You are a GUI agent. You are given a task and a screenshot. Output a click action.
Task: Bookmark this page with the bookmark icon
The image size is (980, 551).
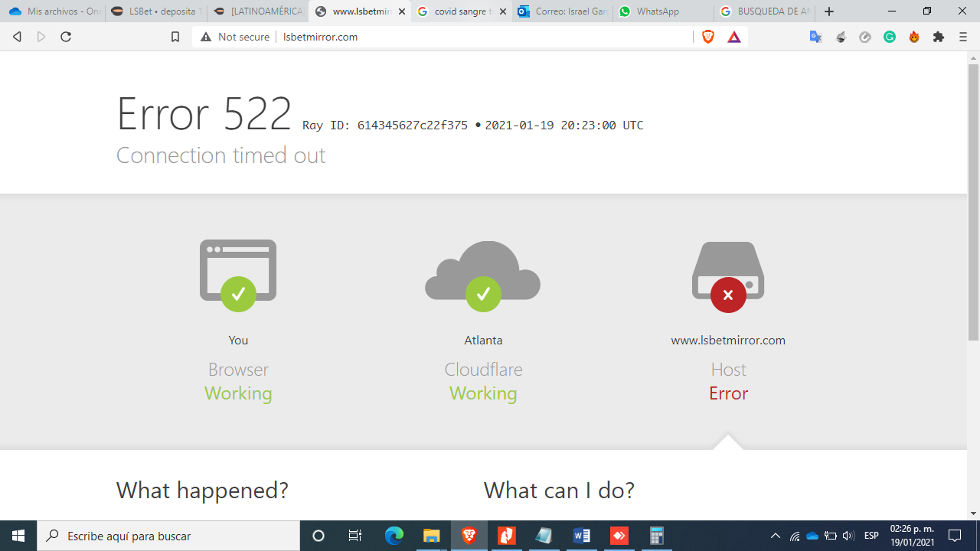tap(175, 37)
